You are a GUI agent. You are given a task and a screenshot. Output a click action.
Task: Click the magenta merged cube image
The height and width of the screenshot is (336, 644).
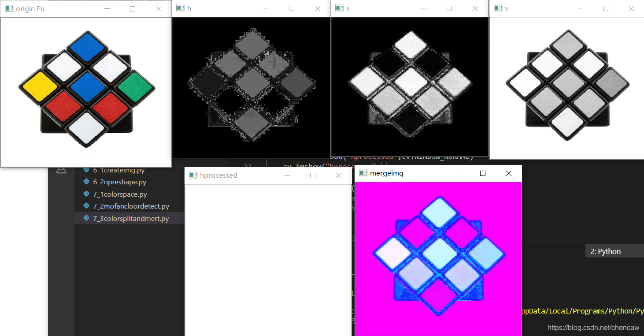pos(438,256)
